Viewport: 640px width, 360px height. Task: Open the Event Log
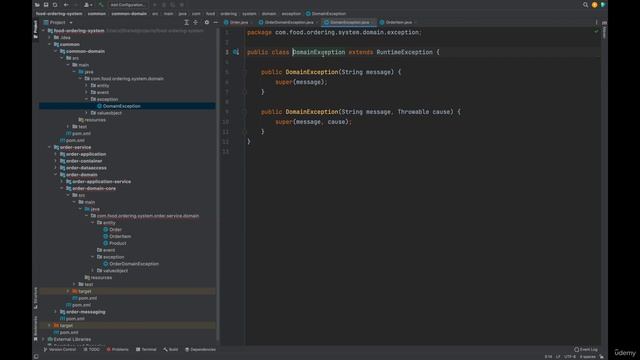586,349
